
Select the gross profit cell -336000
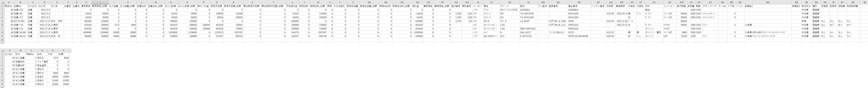click(x=417, y=36)
